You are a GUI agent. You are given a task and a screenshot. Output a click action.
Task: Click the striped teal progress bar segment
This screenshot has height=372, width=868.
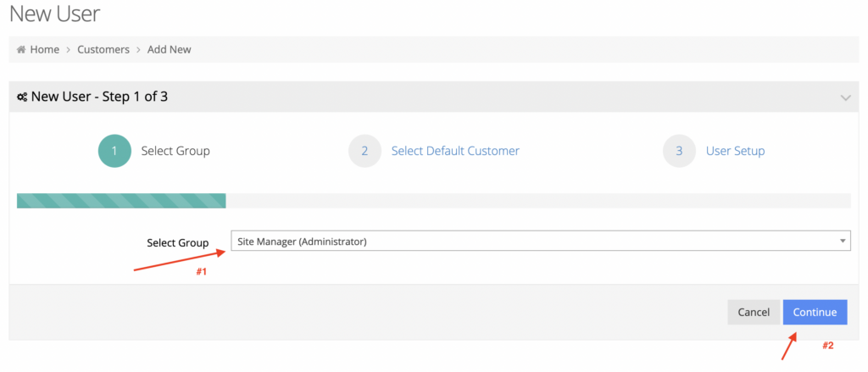click(x=121, y=200)
